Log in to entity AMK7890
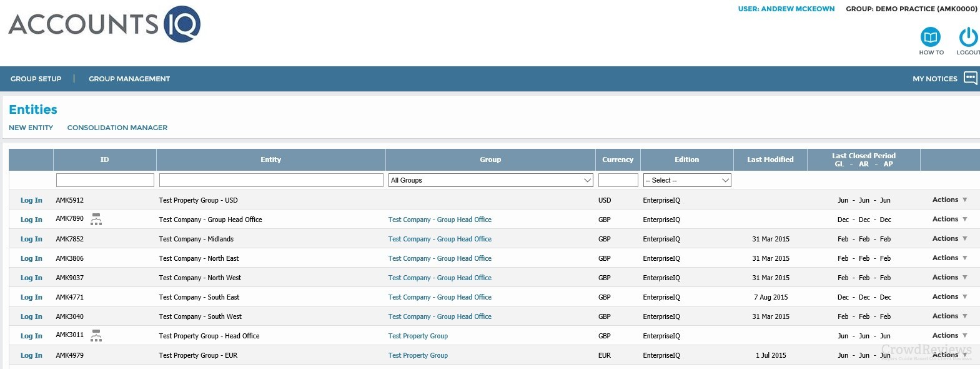 click(x=31, y=220)
